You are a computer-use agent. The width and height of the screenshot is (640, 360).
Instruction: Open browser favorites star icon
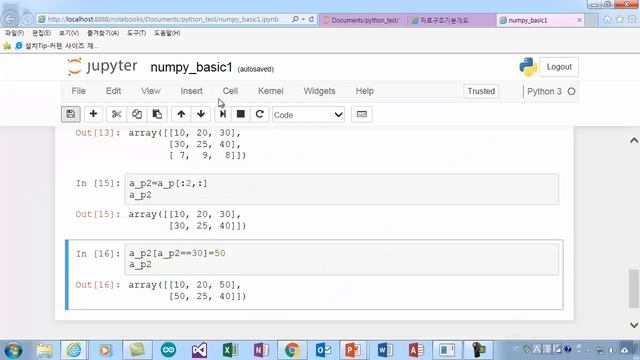(620, 20)
